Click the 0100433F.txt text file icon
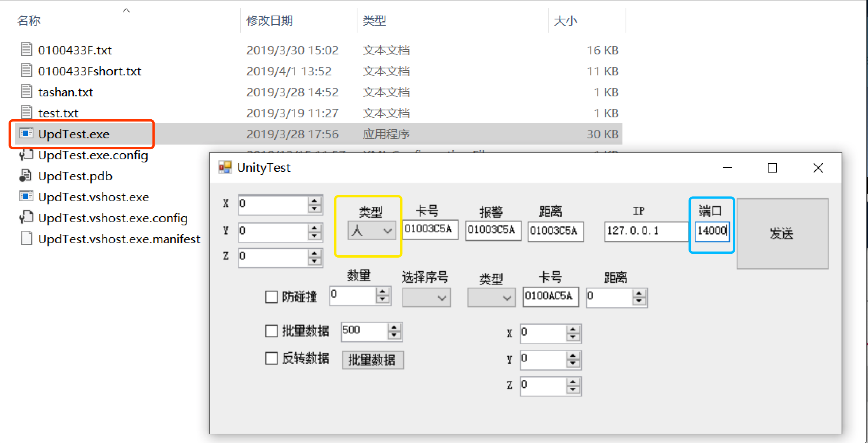This screenshot has width=868, height=443. point(26,49)
